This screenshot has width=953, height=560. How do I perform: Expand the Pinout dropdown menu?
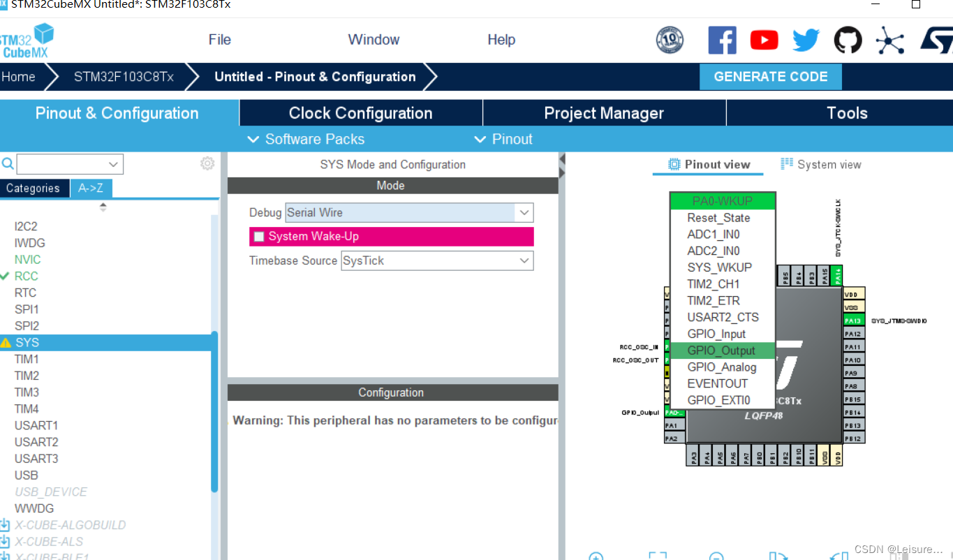point(503,139)
